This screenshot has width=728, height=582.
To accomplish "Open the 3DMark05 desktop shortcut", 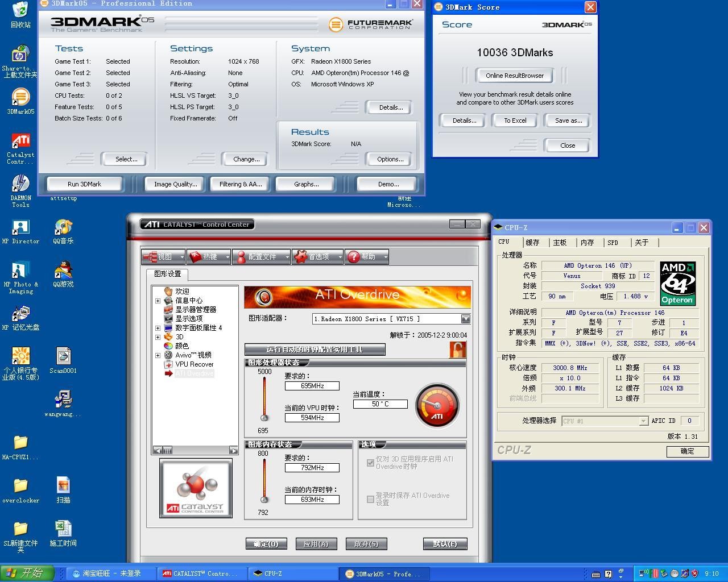I will coord(20,98).
